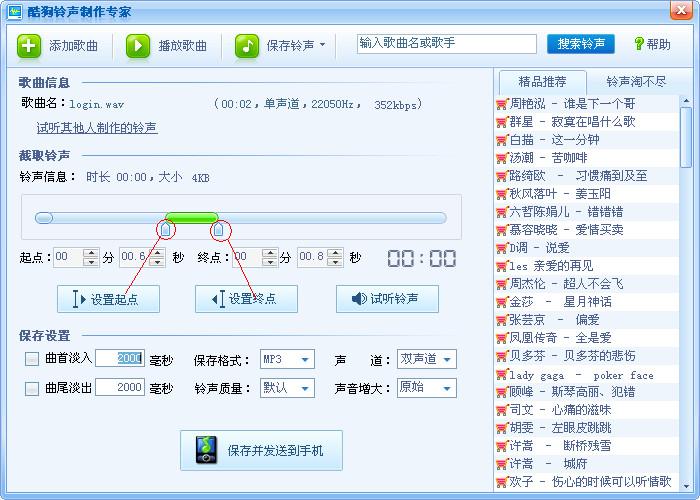The image size is (700, 500).
Task: Click the cart icon beside 秋风落叶 - 姜玉阳
Action: click(502, 195)
